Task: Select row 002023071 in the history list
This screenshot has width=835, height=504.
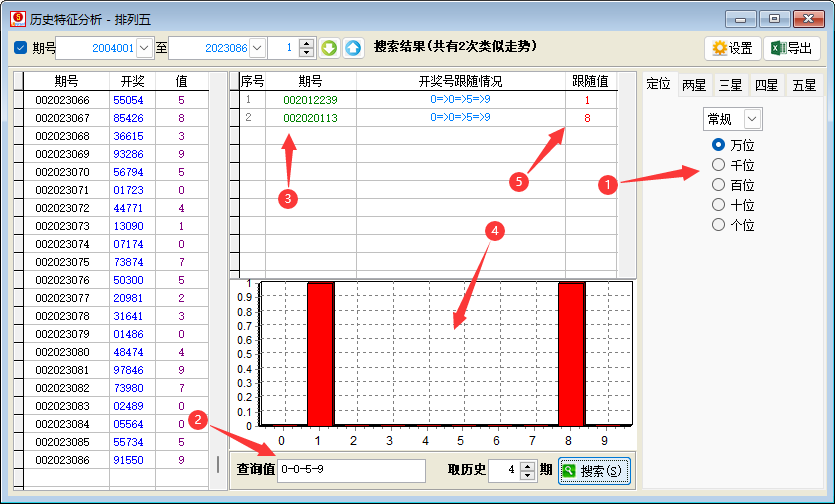Action: point(116,190)
